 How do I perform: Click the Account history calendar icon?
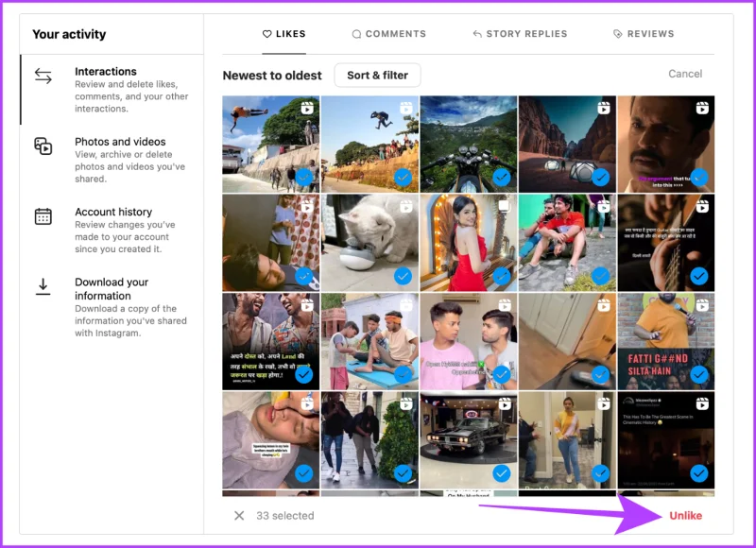(43, 216)
